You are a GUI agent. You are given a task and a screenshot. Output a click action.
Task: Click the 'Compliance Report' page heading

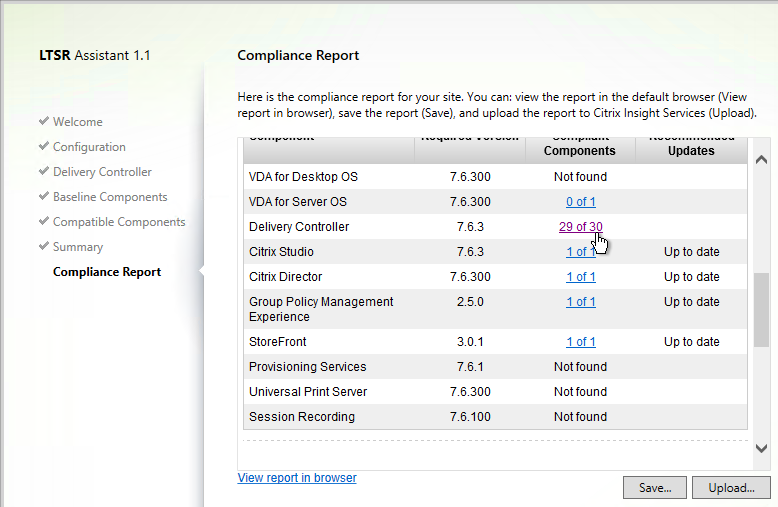click(x=298, y=55)
